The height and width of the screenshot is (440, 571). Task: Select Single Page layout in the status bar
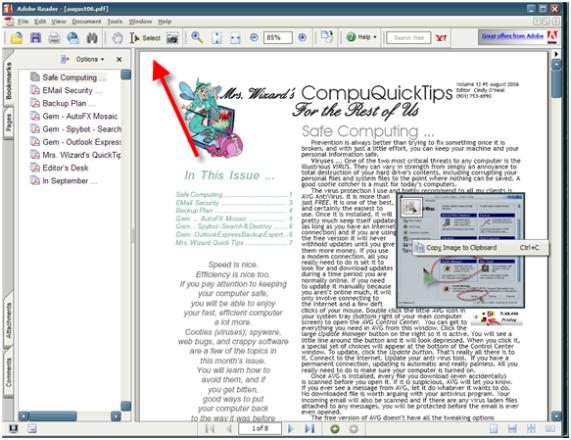pyautogui.click(x=493, y=429)
